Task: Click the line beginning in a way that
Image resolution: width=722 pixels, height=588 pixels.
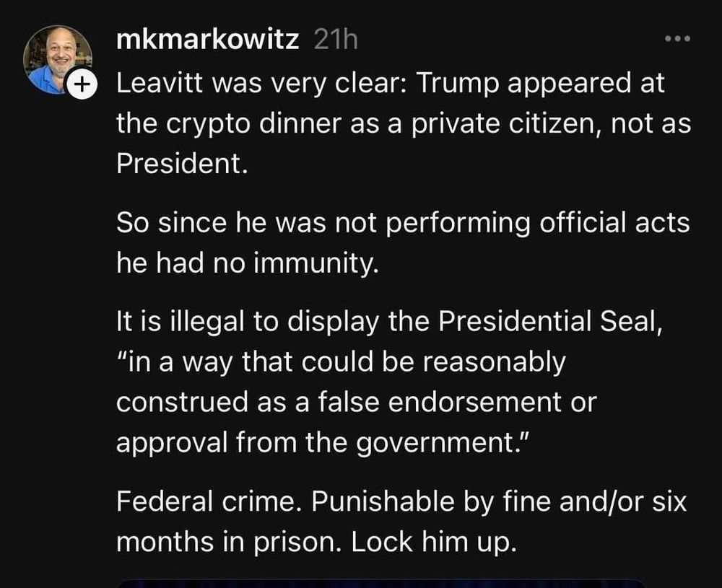Action: [341, 362]
